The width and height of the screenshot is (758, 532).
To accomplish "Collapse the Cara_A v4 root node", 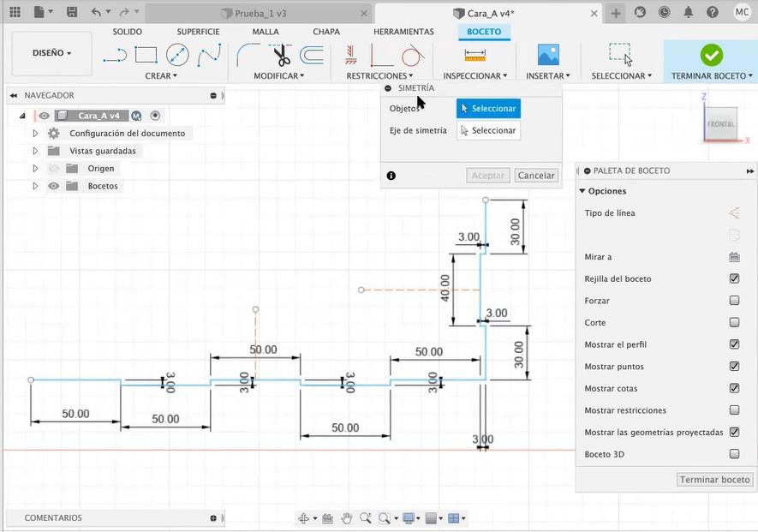I will click(22, 116).
